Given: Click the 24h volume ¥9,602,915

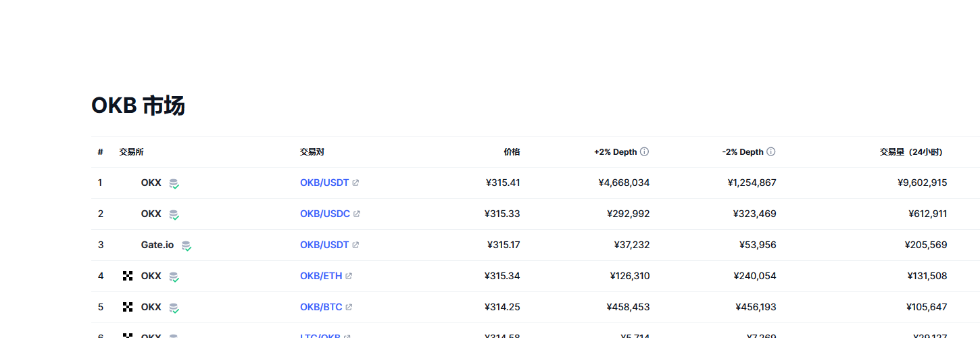Looking at the screenshot, I should click(x=922, y=183).
